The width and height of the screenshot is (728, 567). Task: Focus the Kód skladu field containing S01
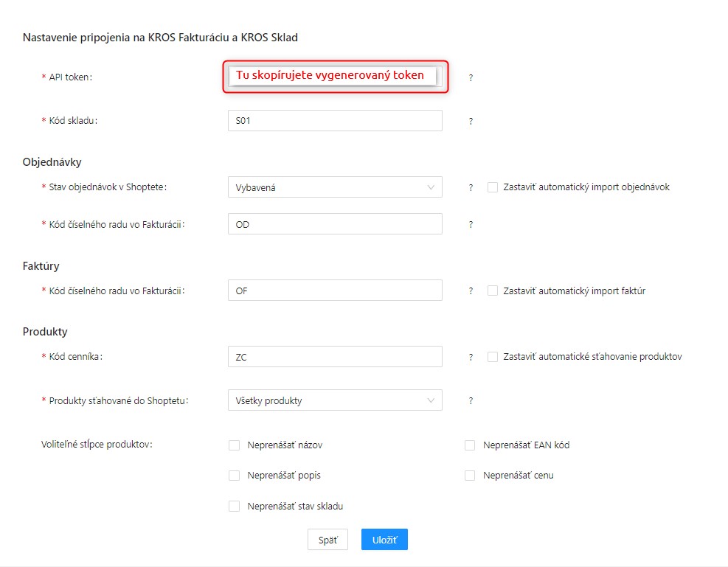tap(335, 121)
